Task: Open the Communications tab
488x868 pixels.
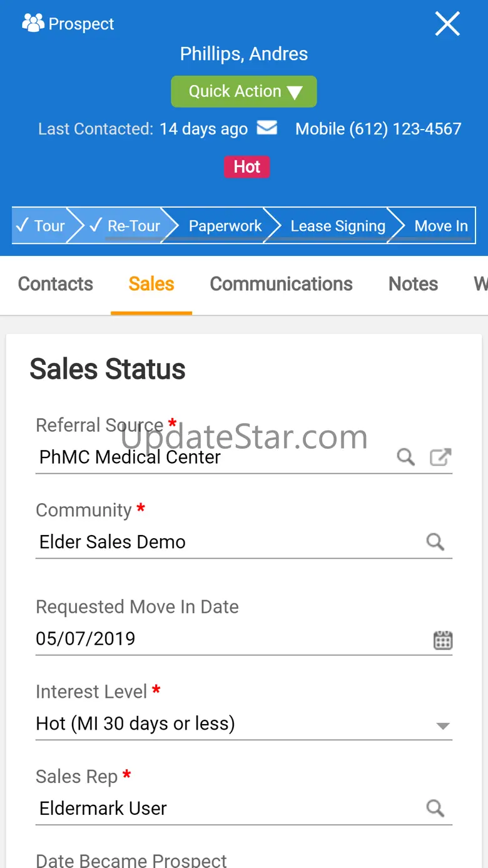Action: 281,284
